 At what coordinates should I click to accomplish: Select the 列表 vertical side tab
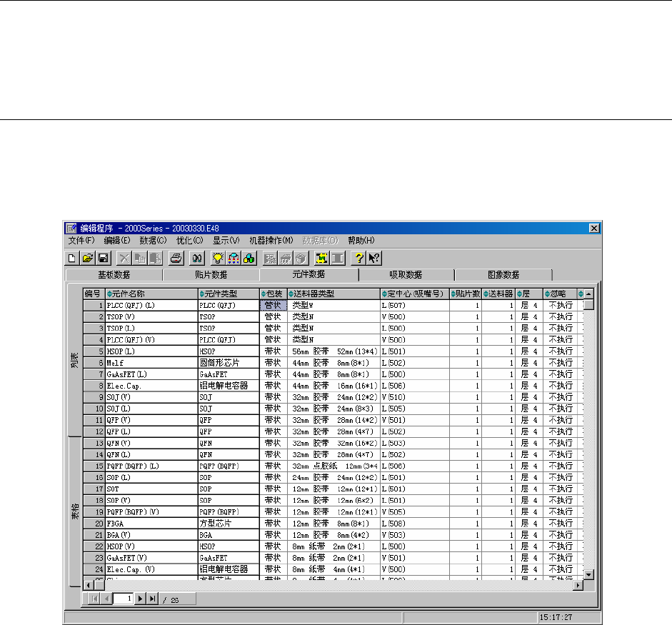point(74,360)
